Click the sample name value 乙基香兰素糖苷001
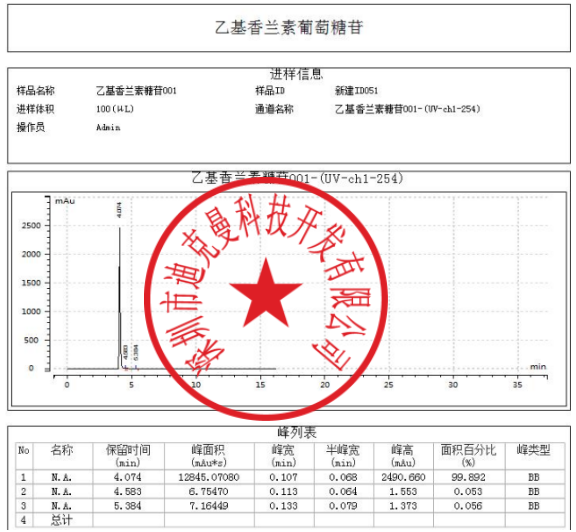Image resolution: width=576 pixels, height=532 pixels. point(136,90)
